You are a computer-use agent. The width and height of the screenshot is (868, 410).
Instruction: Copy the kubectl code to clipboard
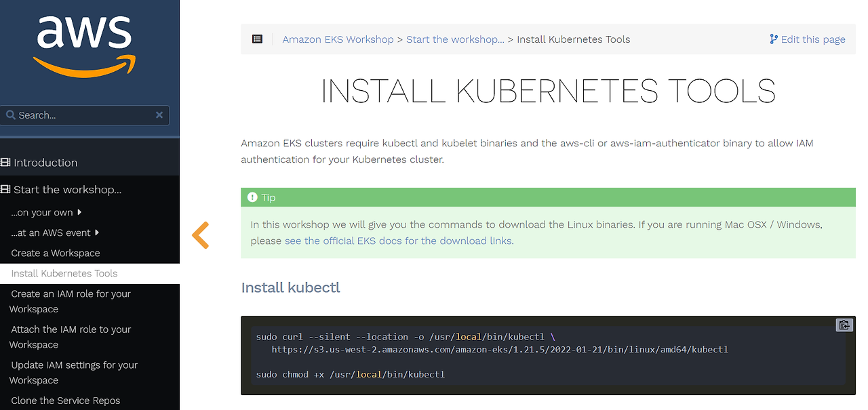coord(844,325)
